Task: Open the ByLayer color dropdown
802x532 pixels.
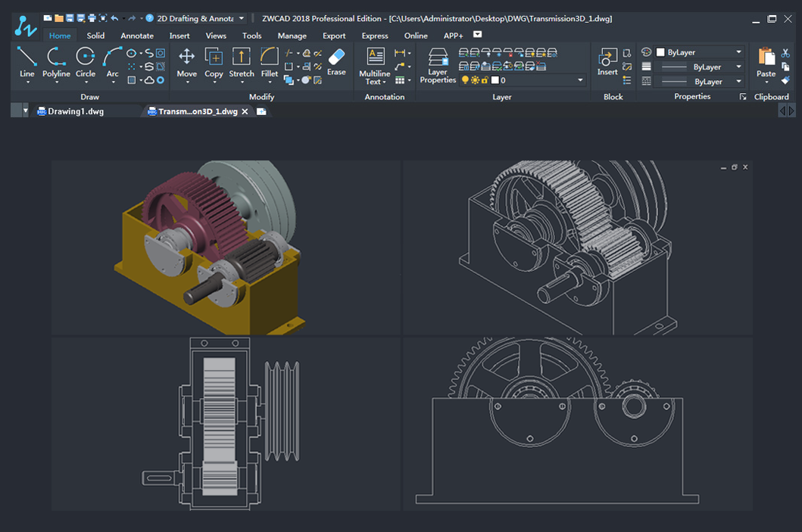Action: point(738,52)
